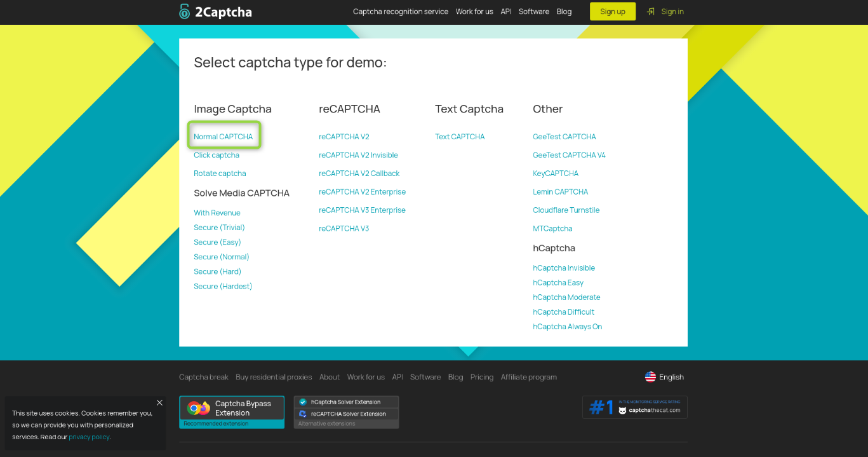Open the reCAPTCHA Solver Extension
This screenshot has width=868, height=457.
coord(346,414)
